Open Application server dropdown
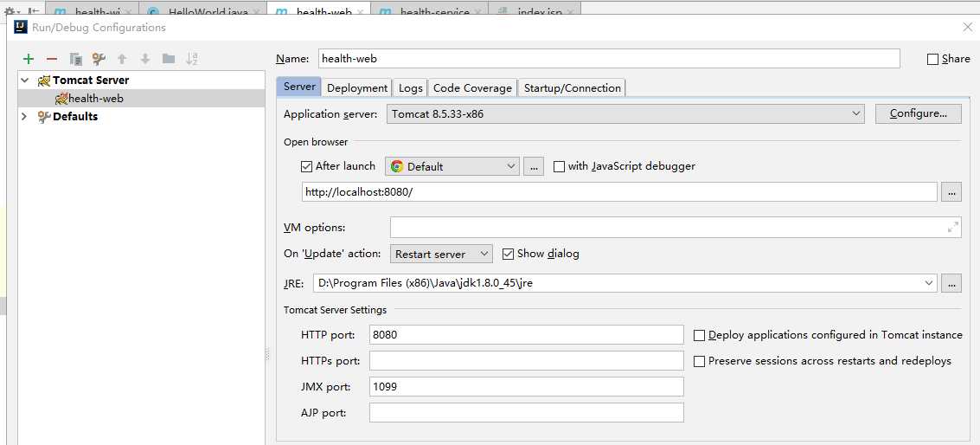The height and width of the screenshot is (445, 980). (x=625, y=114)
